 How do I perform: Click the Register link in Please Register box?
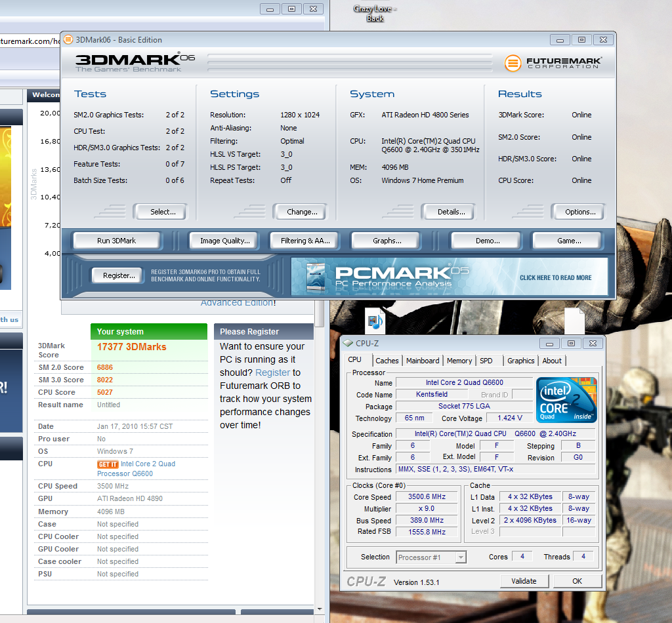272,372
